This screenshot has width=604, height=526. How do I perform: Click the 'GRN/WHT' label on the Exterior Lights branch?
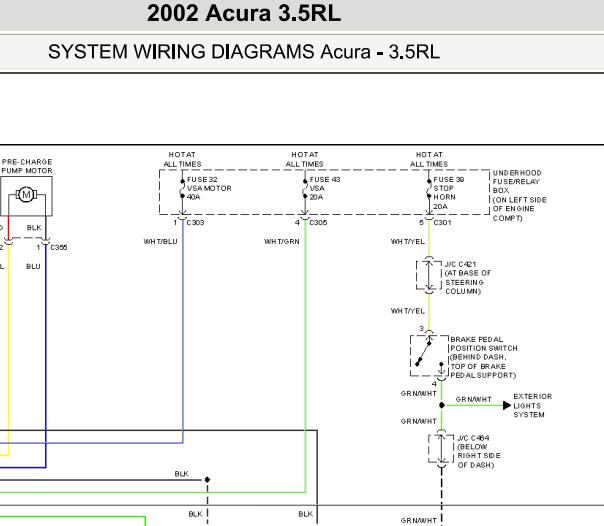[x=473, y=399]
